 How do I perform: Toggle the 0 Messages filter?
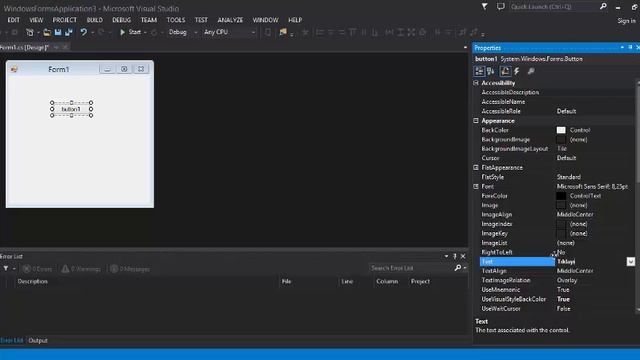click(130, 269)
